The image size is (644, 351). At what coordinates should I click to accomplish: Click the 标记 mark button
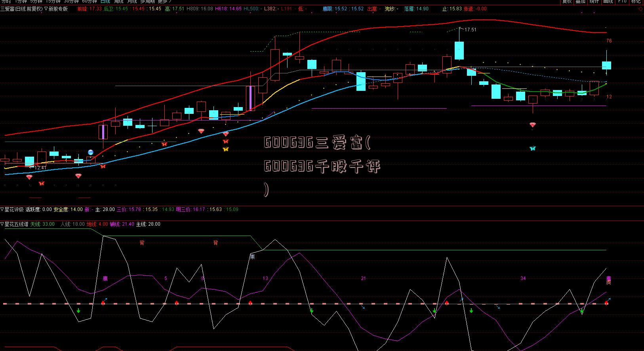coord(636,2)
